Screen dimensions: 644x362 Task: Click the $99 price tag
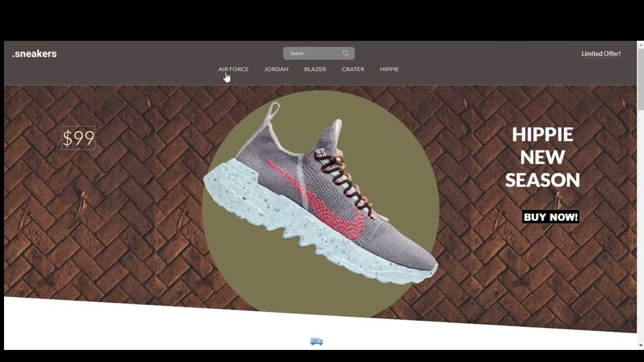click(x=78, y=138)
